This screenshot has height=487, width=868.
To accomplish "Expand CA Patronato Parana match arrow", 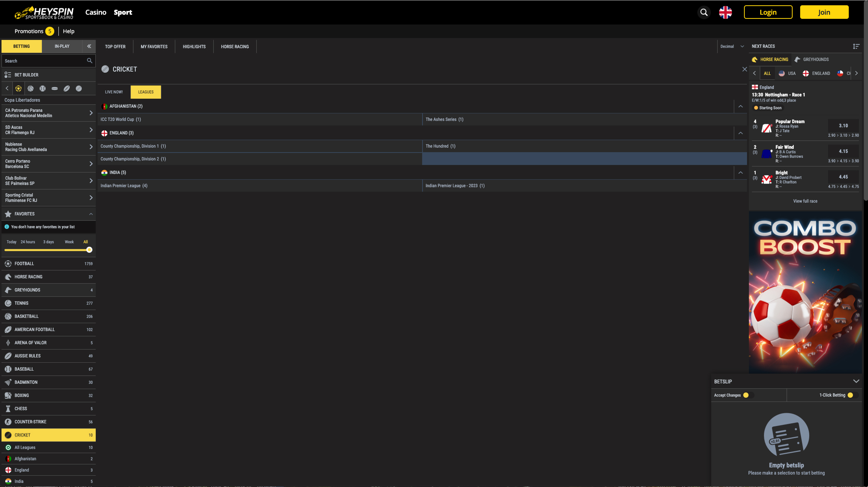I will (91, 113).
